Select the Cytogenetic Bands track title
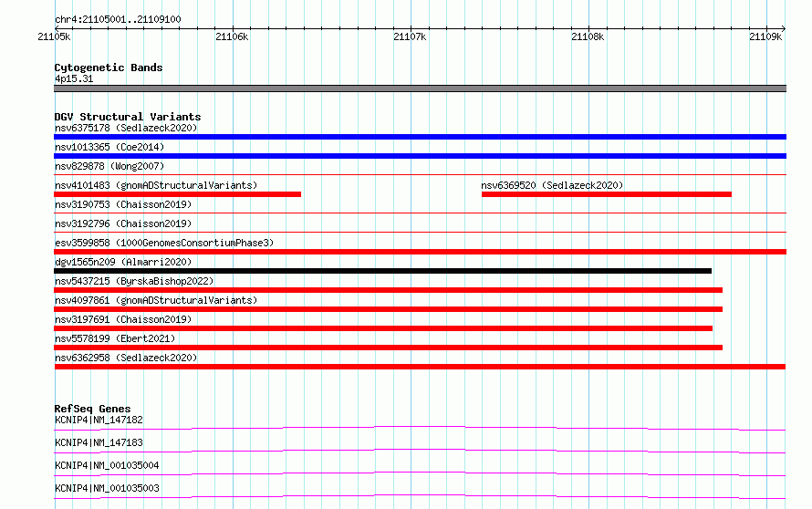812x509 pixels. [109, 68]
